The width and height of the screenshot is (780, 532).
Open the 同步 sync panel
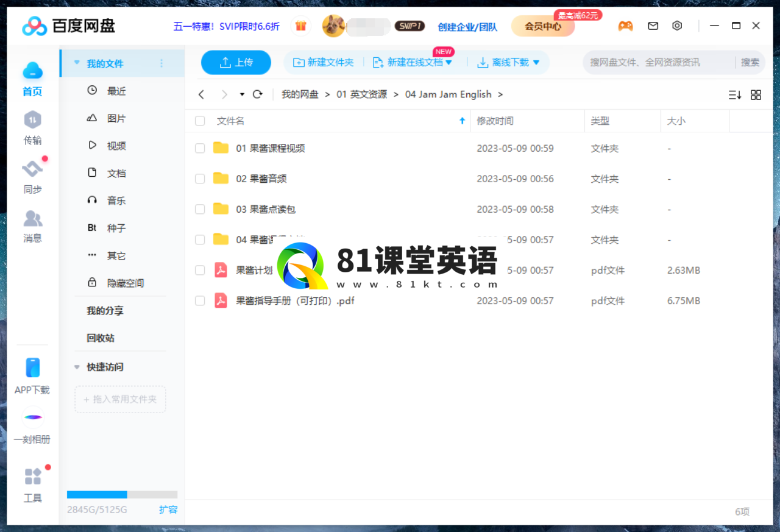coord(32,177)
